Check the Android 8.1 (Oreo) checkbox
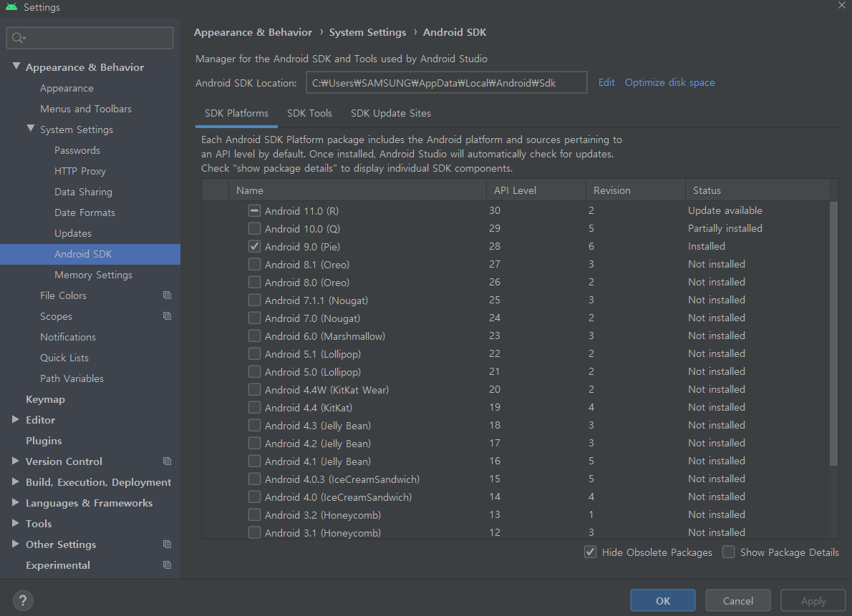 click(254, 264)
